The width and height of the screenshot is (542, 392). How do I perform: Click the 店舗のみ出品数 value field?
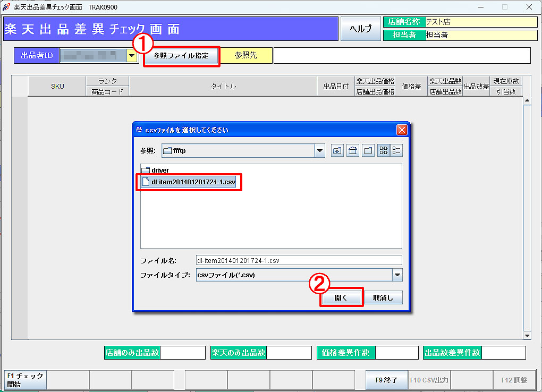(x=183, y=353)
